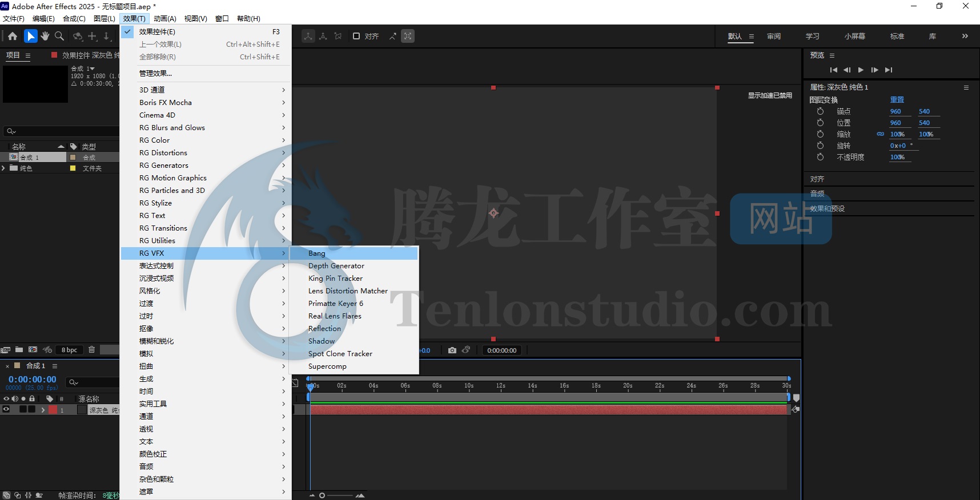Click the Project panel label tag column

click(x=73, y=146)
